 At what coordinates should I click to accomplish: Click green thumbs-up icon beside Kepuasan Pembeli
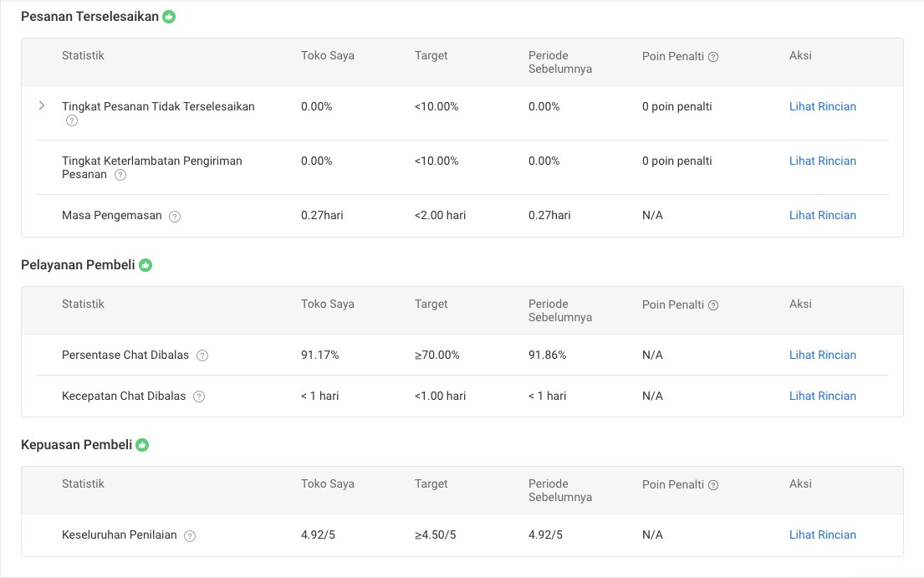coord(142,445)
